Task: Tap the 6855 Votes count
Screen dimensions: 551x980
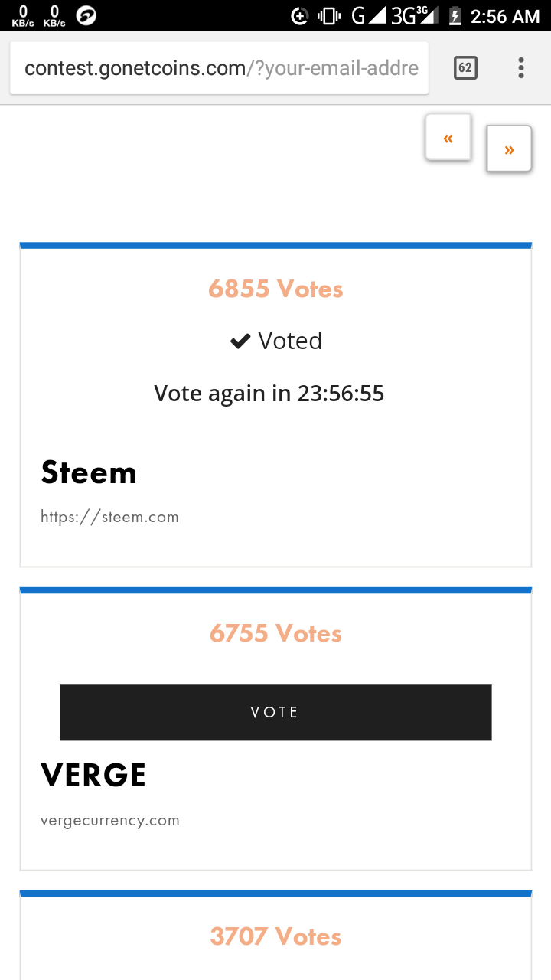Action: pyautogui.click(x=275, y=289)
